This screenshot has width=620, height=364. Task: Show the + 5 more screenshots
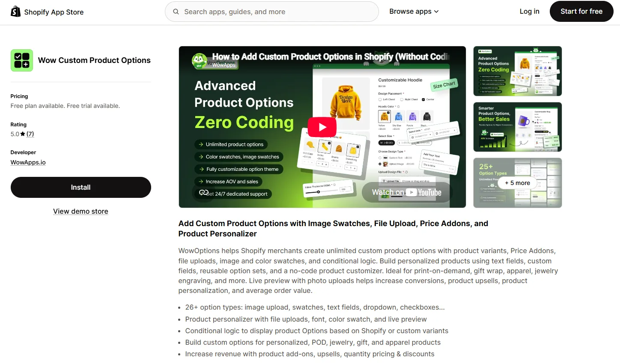coord(518,183)
